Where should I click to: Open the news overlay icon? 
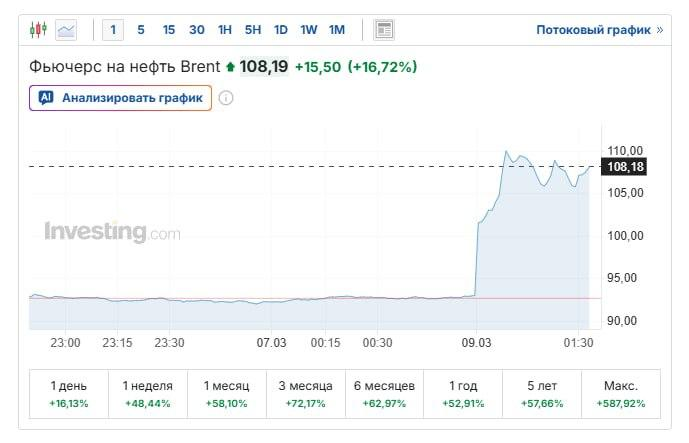pos(384,30)
